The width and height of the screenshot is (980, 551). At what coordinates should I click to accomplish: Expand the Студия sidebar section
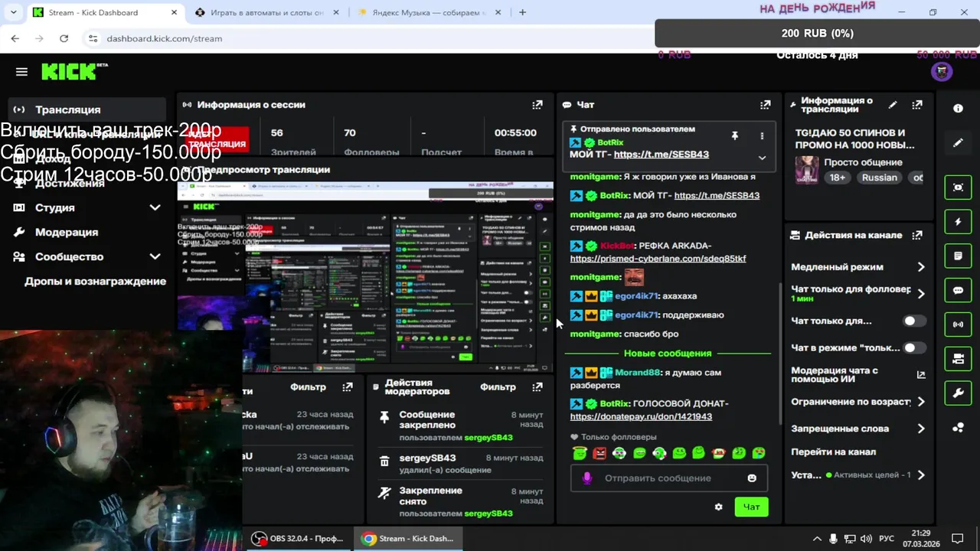(155, 207)
